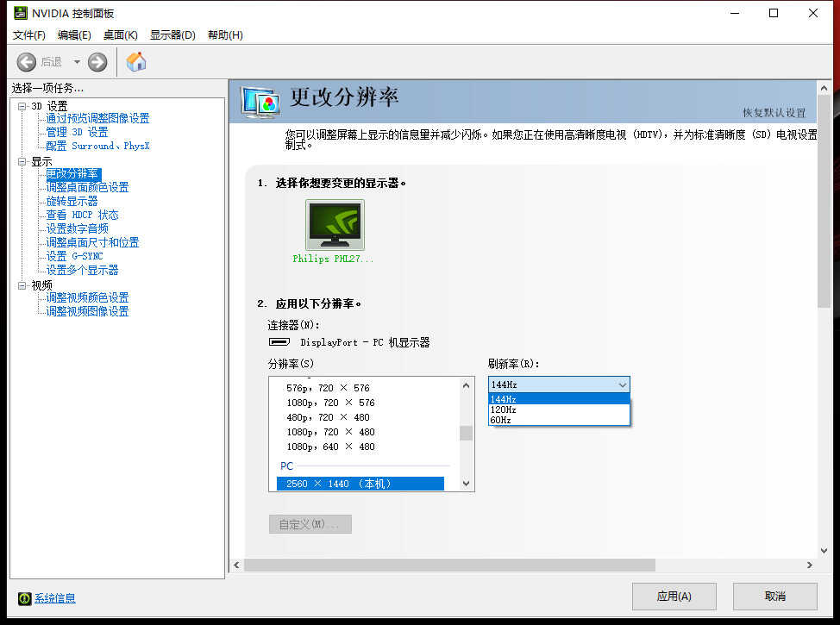Select 2560 × 1440 (本机) resolution
The width and height of the screenshot is (840, 625).
[360, 484]
